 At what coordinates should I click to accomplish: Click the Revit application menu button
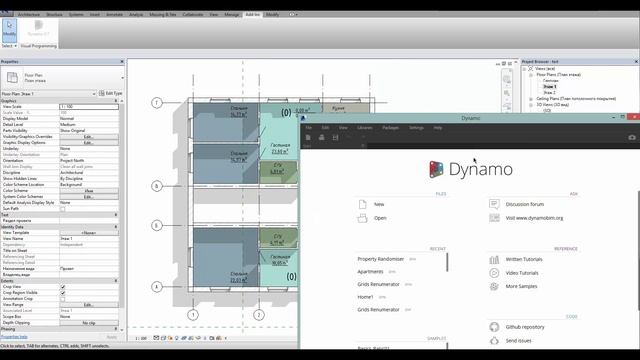pyautogui.click(x=7, y=14)
